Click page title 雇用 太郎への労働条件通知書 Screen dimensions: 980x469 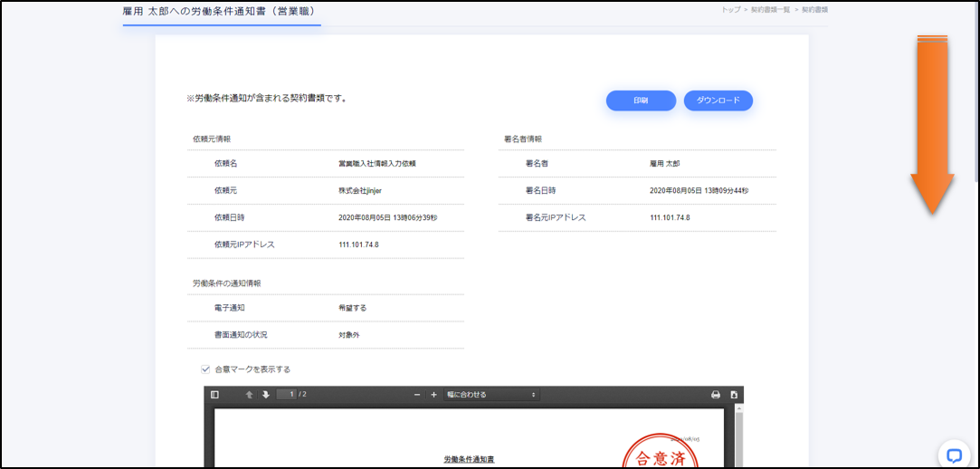point(219,11)
